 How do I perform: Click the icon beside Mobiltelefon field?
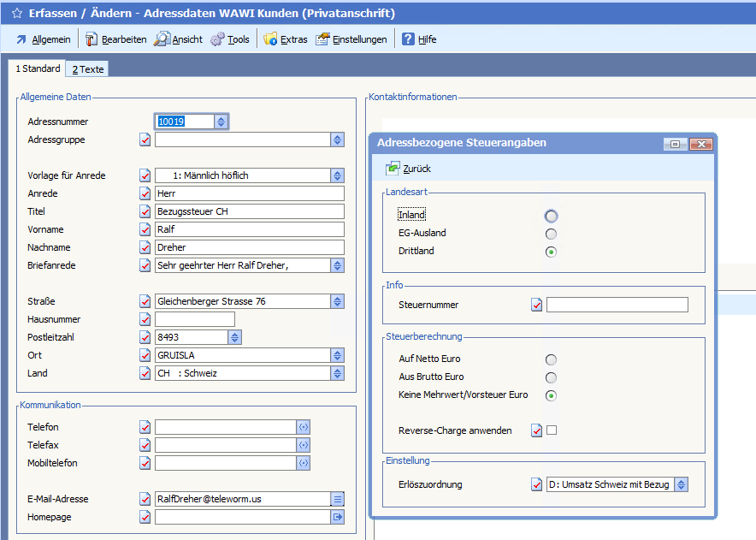[x=303, y=463]
